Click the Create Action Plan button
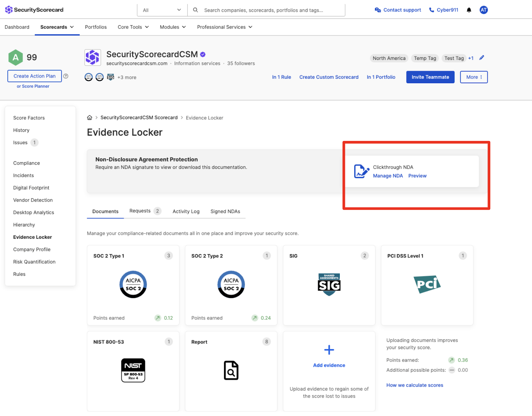The height and width of the screenshot is (416, 532). click(35, 76)
